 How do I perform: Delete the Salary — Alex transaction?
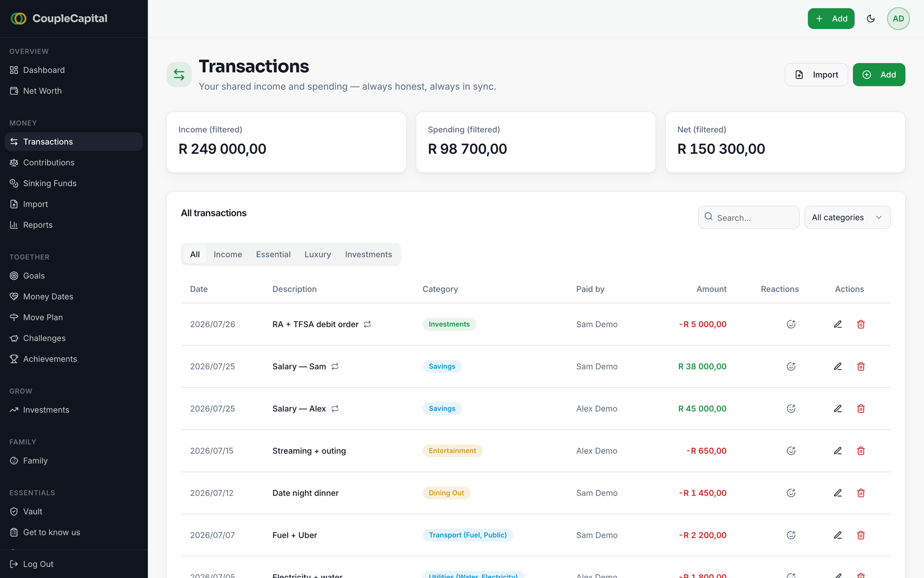point(861,408)
